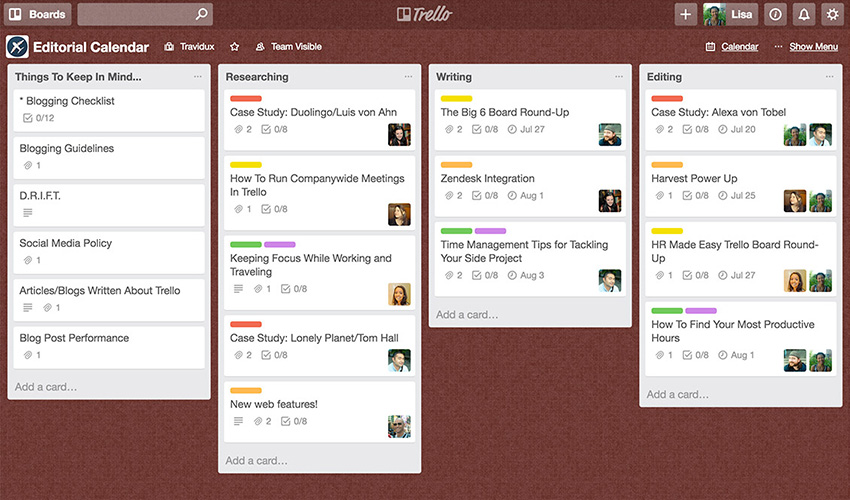Click Jul 27 due date on Big 6 Round-Up

[x=526, y=129]
